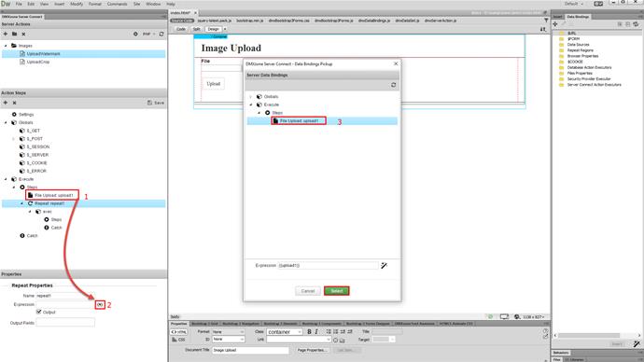Switch to Design view tab

[213, 29]
